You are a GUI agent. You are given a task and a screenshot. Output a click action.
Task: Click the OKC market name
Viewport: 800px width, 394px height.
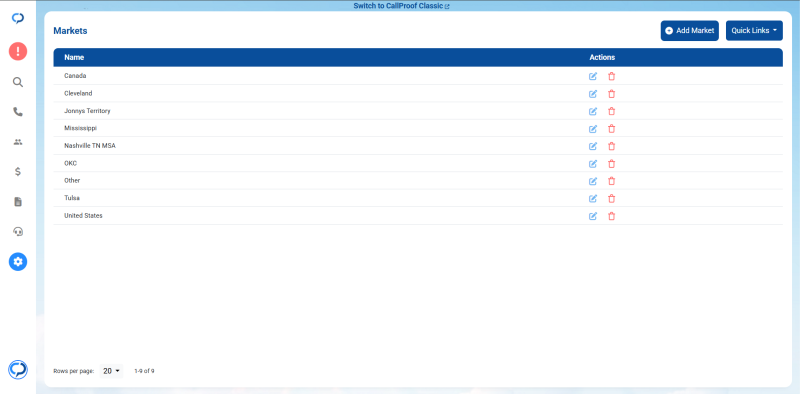70,163
